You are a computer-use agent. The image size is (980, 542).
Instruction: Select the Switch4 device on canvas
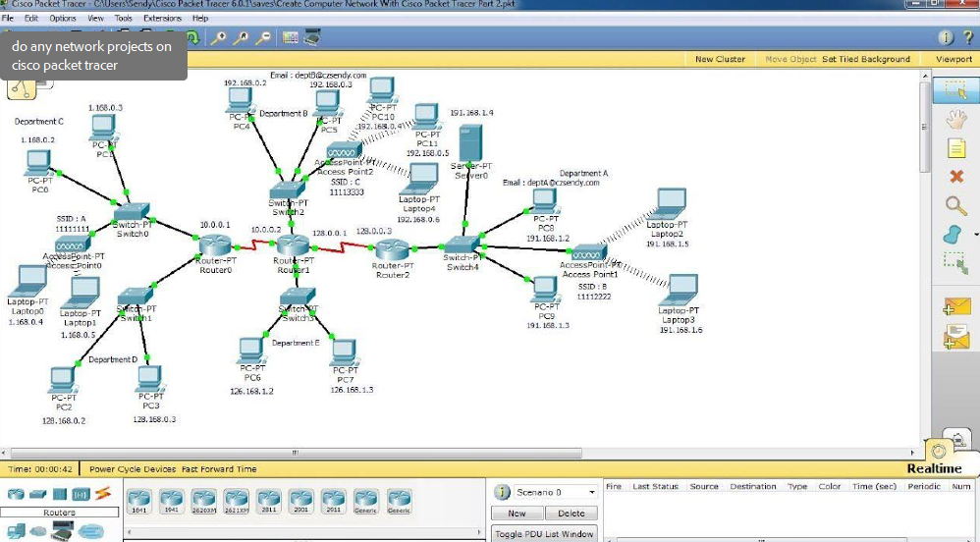pyautogui.click(x=462, y=245)
